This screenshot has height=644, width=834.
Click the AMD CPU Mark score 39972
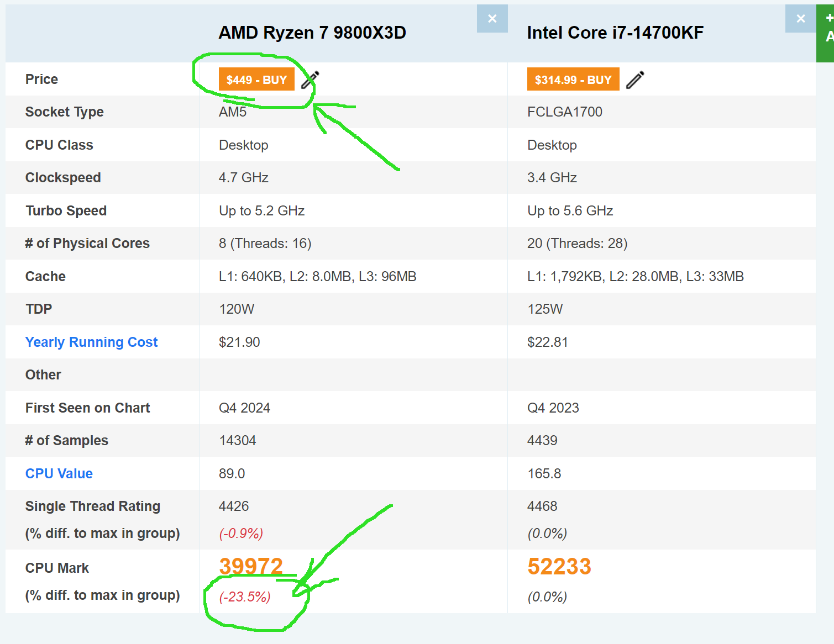pos(251,566)
